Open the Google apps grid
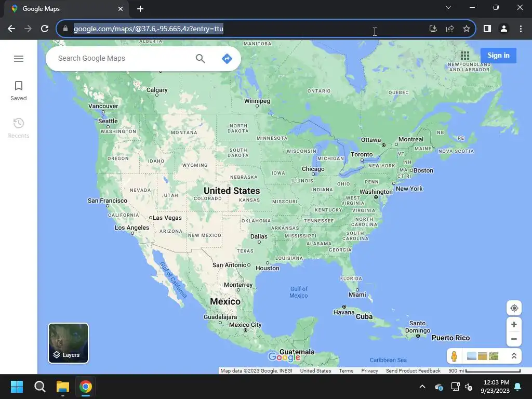The height and width of the screenshot is (399, 532). [465, 55]
